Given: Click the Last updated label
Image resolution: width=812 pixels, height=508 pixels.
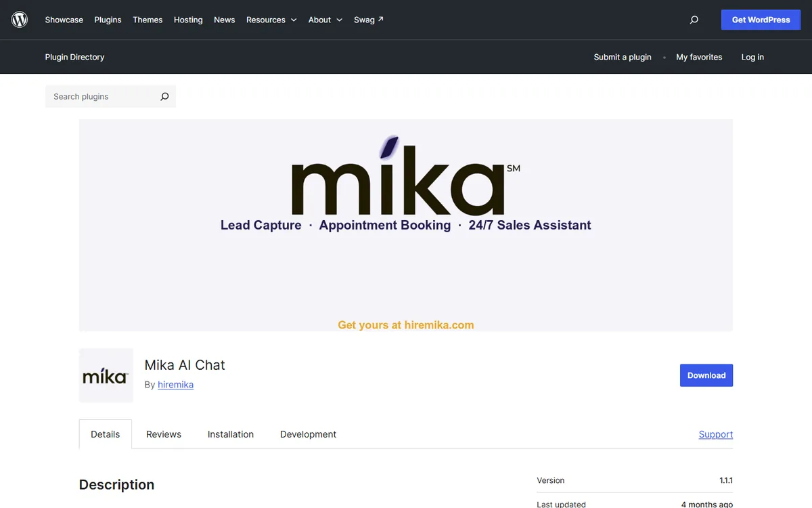Looking at the screenshot, I should tap(562, 504).
